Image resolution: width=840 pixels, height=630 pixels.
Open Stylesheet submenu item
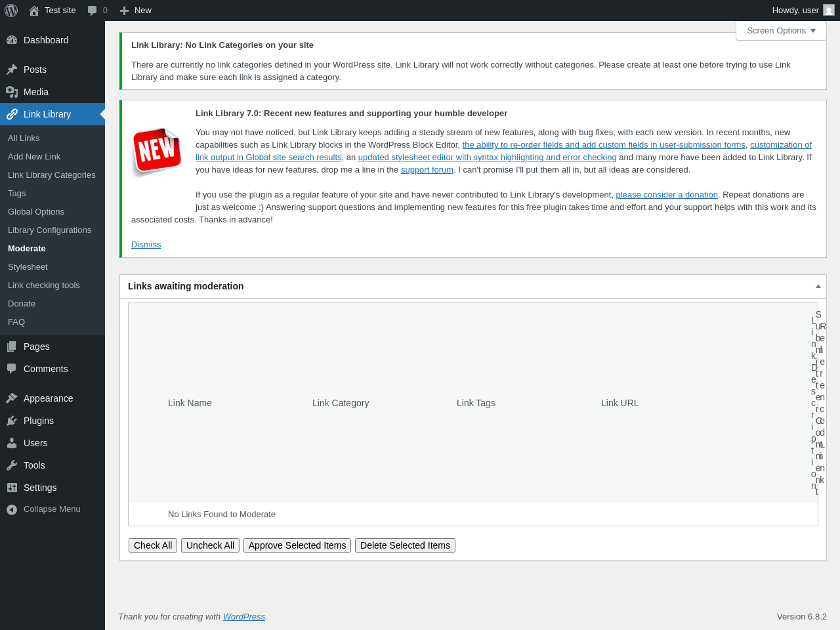[28, 267]
